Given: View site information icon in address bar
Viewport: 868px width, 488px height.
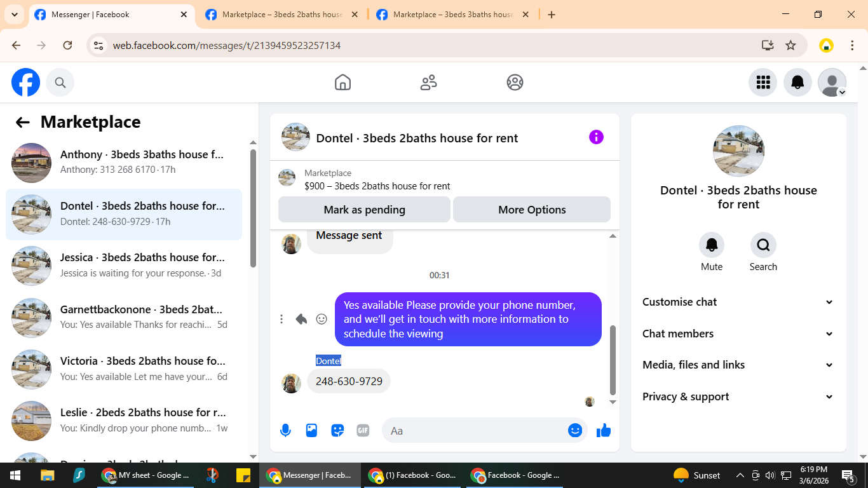Looking at the screenshot, I should 98,45.
